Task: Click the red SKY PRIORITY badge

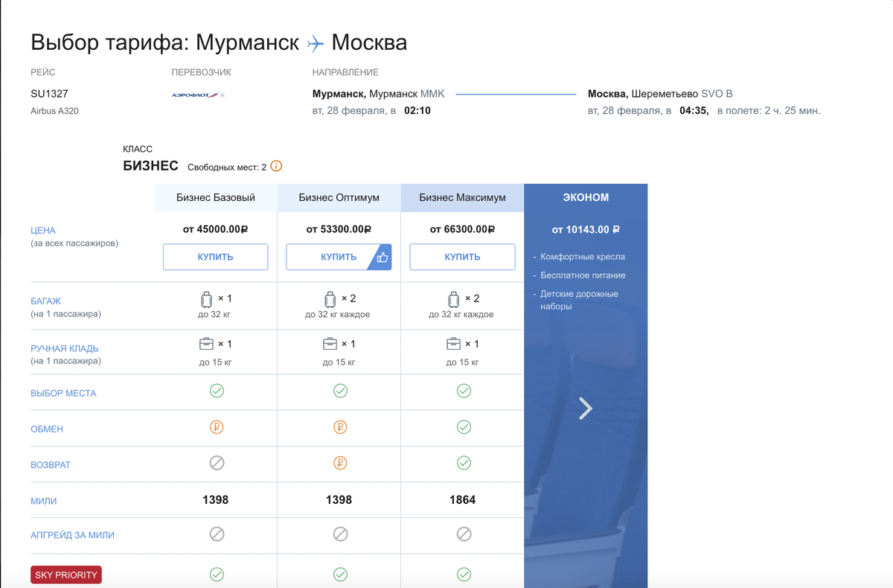Action: [65, 575]
